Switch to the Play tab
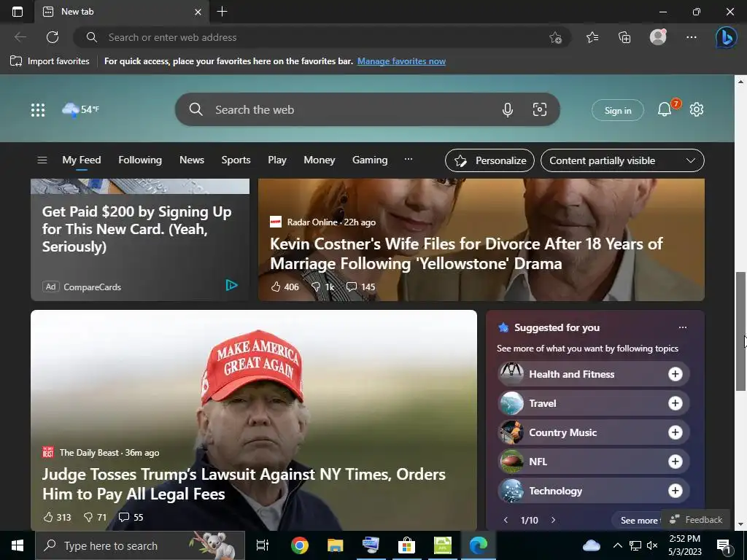This screenshot has height=560, width=747. point(276,160)
